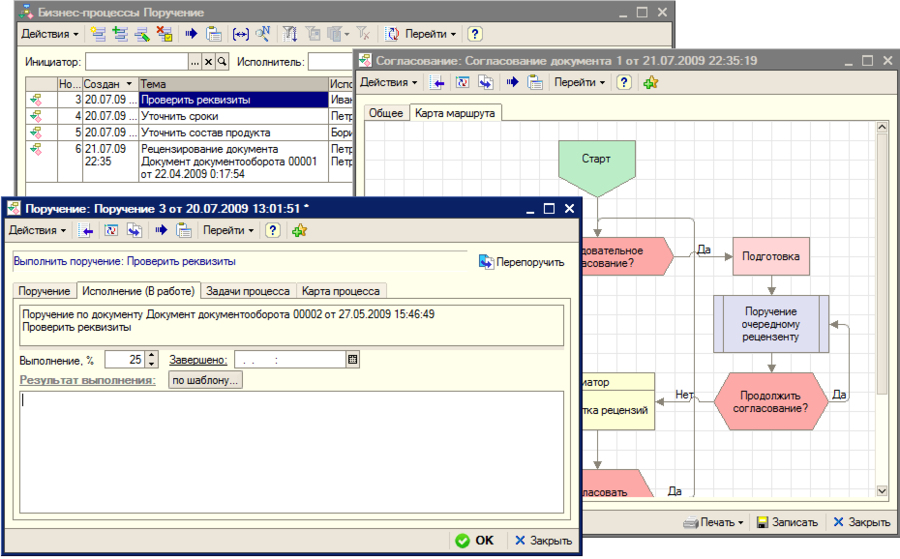Click the red X deletion-mark icon in Бизнес-процессы toolbar

click(x=164, y=34)
